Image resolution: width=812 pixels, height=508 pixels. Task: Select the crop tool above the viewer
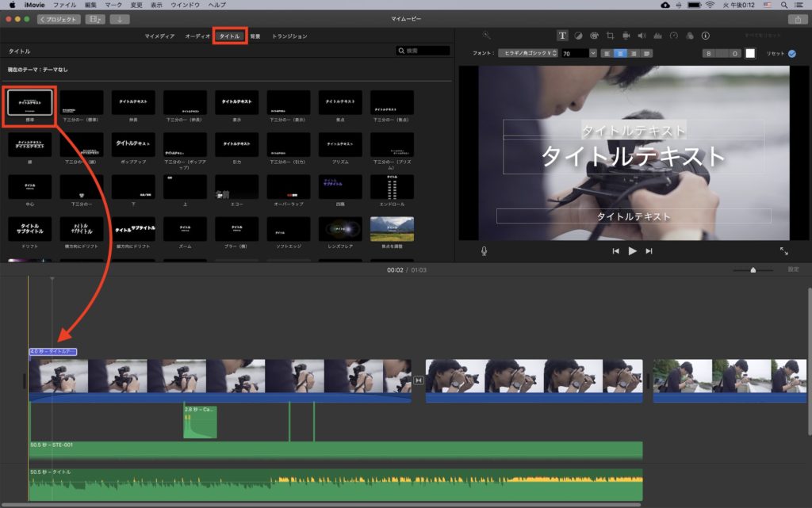610,36
